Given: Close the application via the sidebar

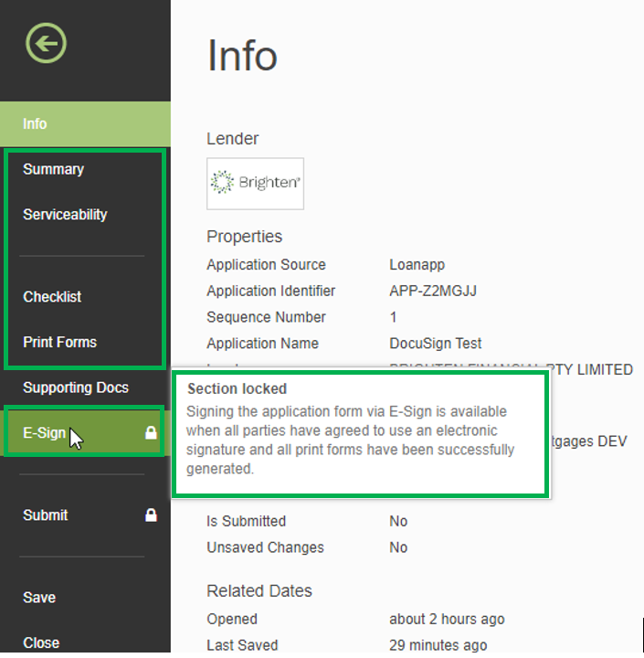Looking at the screenshot, I should point(41,642).
